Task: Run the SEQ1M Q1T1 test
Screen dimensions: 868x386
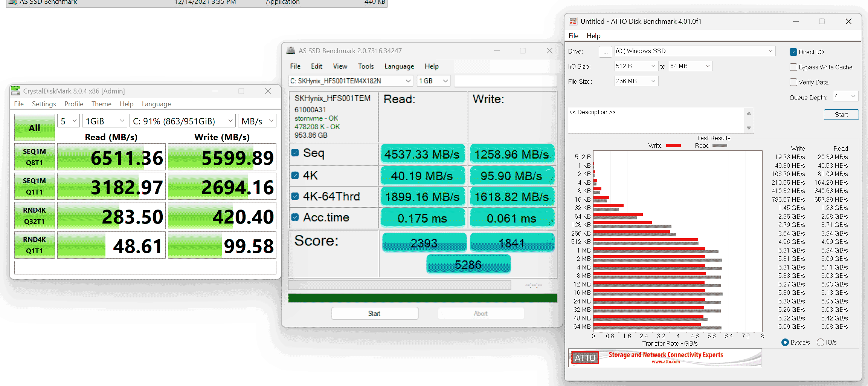Action: pyautogui.click(x=35, y=186)
